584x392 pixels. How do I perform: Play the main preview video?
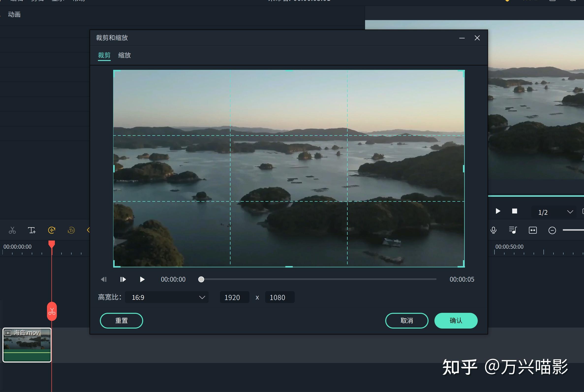pyautogui.click(x=498, y=211)
